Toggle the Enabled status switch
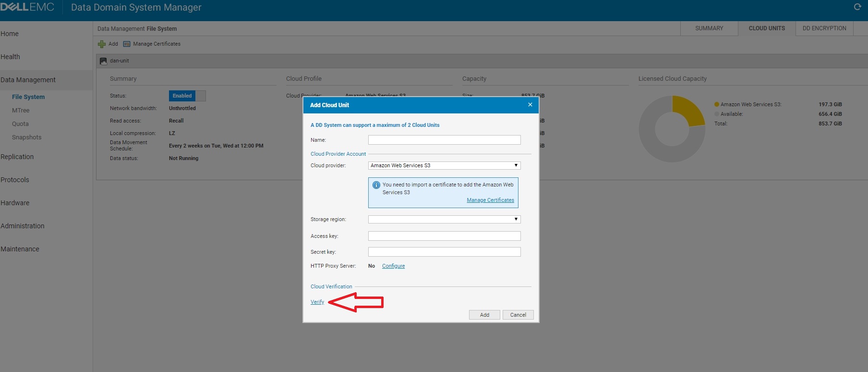868x372 pixels. click(187, 96)
